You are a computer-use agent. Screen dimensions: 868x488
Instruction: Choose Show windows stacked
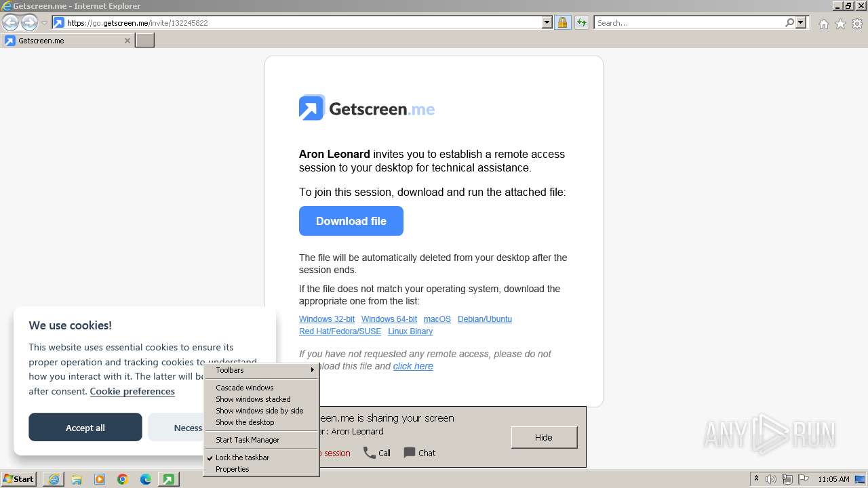point(261,399)
